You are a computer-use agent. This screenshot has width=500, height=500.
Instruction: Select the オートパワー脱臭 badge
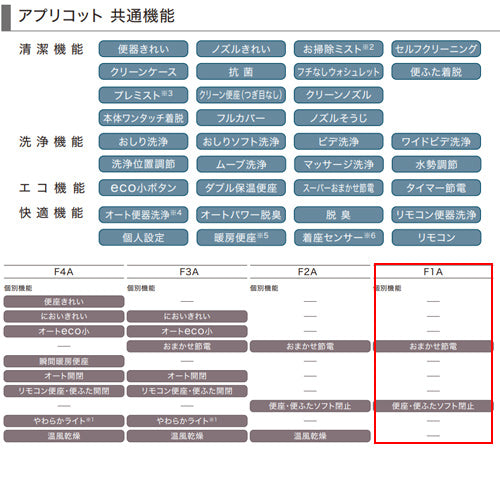(241, 215)
